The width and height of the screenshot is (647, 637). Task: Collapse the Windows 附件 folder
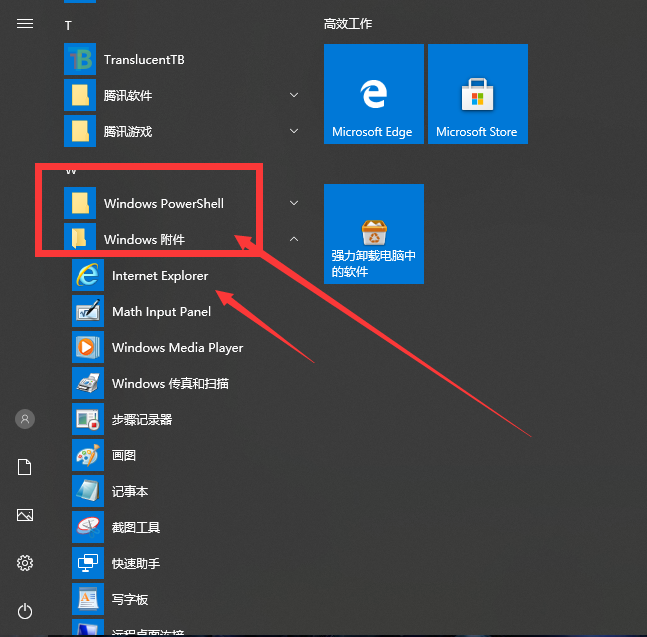(294, 240)
